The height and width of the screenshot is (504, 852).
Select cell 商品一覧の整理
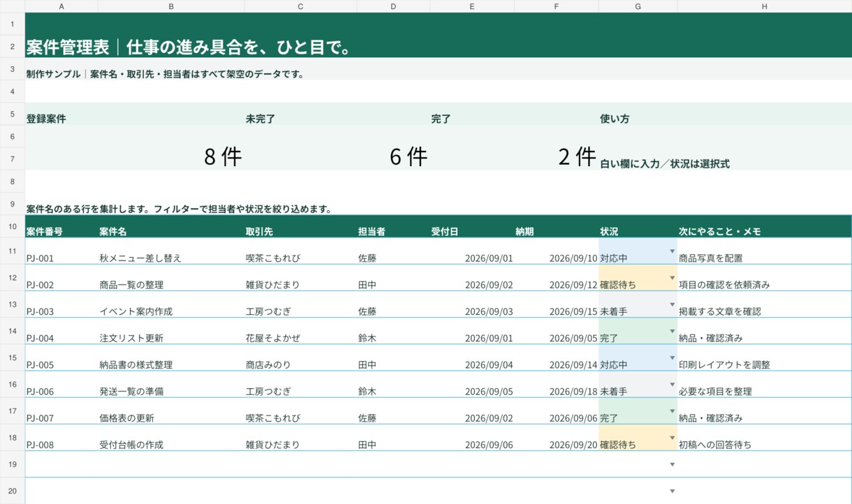coord(171,278)
